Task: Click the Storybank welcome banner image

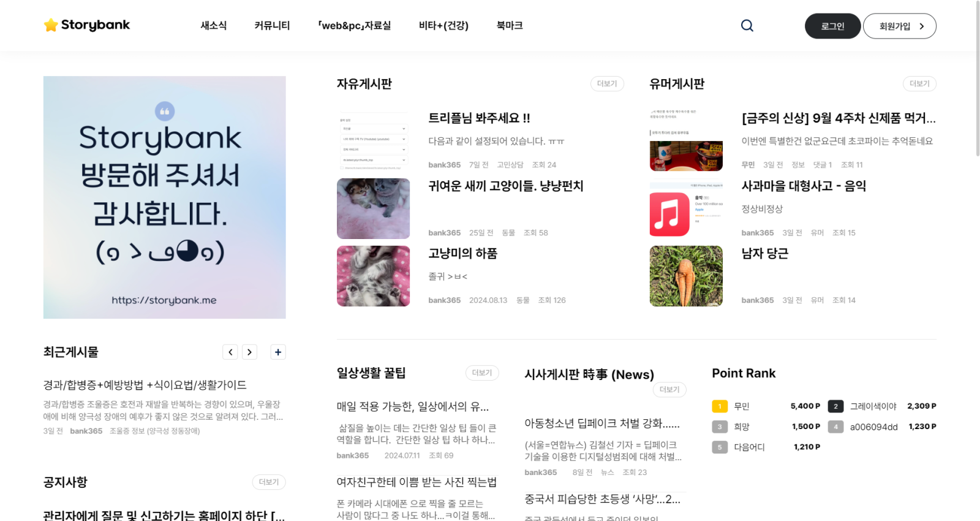Action: click(x=164, y=197)
